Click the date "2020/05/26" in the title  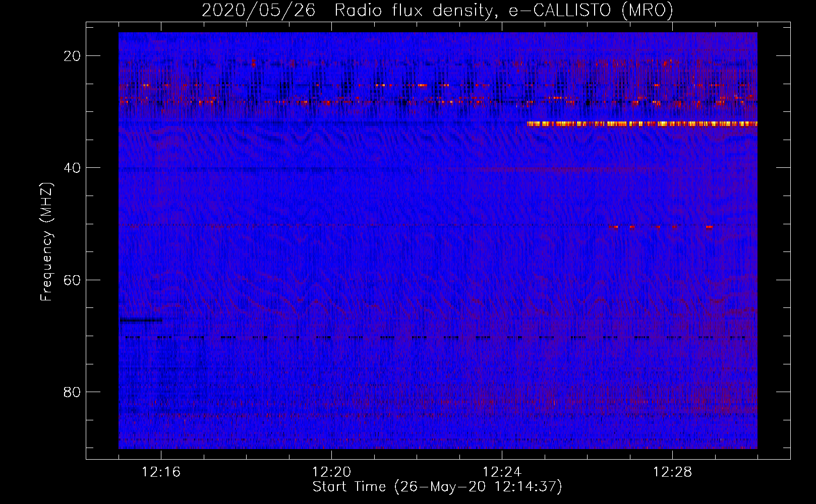coord(258,10)
